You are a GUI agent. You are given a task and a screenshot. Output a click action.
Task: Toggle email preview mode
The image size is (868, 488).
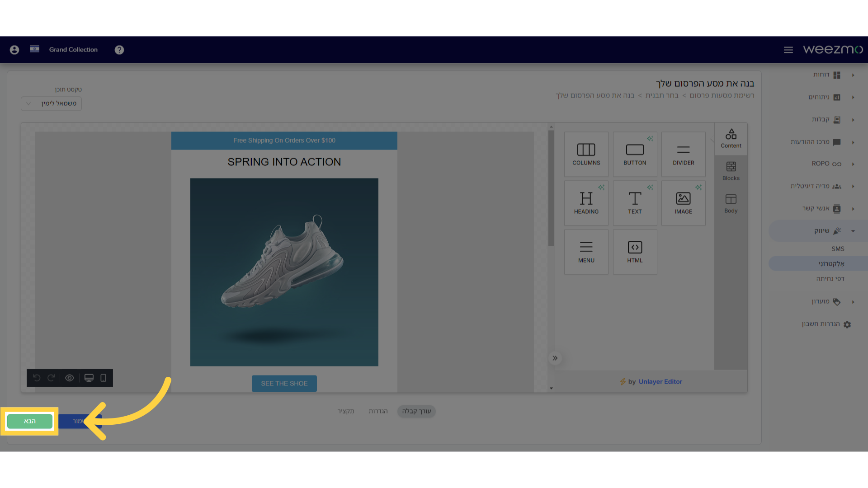(69, 378)
